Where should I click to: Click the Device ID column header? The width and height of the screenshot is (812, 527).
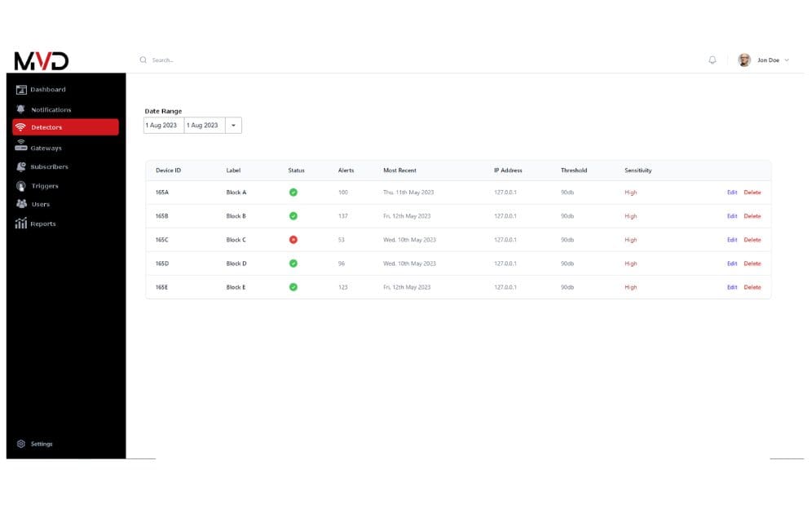(168, 170)
